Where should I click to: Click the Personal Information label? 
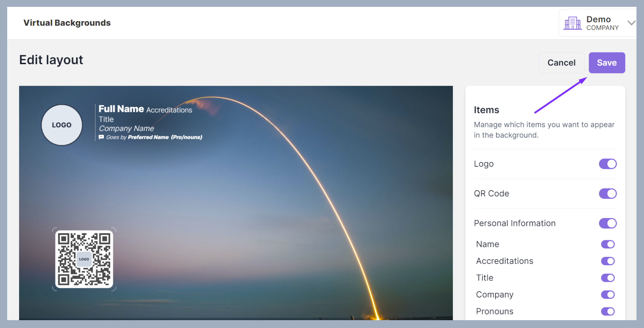515,223
